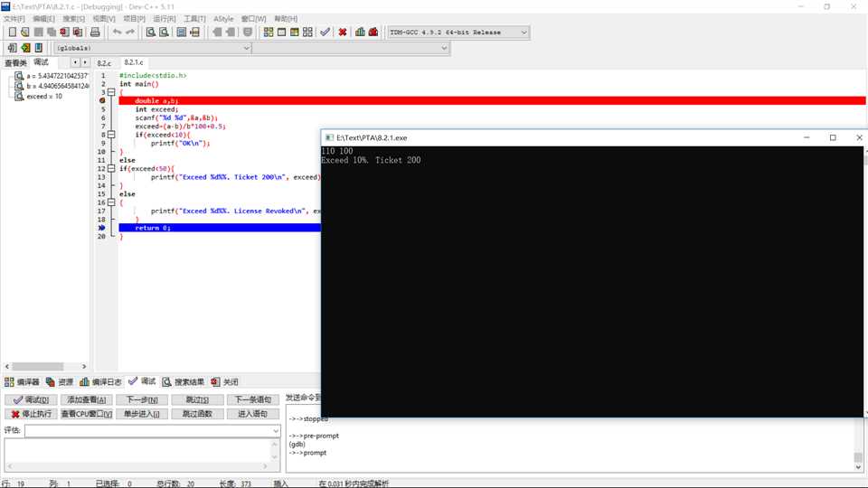
Task: Click the Replace toolbar icon
Action: click(164, 33)
